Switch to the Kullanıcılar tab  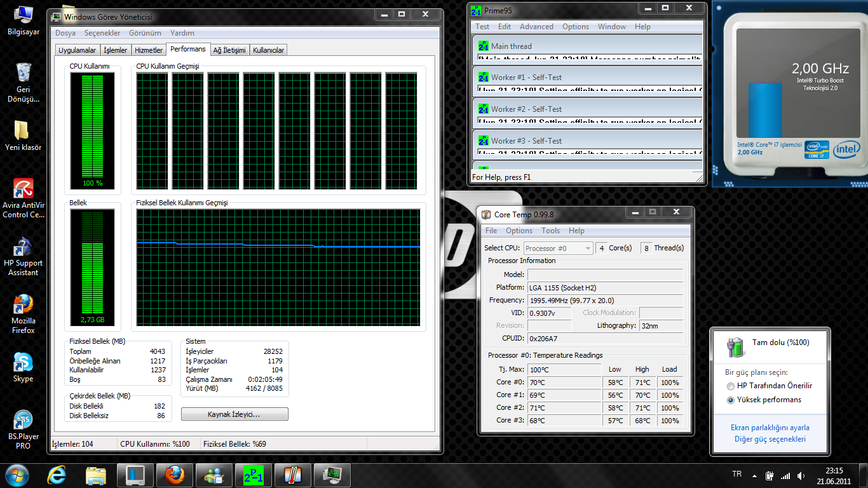[269, 50]
